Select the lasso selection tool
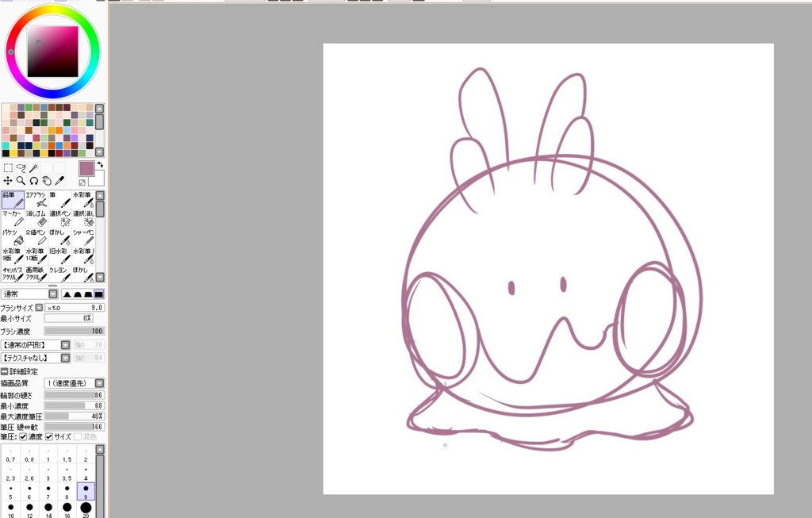 pos(21,168)
